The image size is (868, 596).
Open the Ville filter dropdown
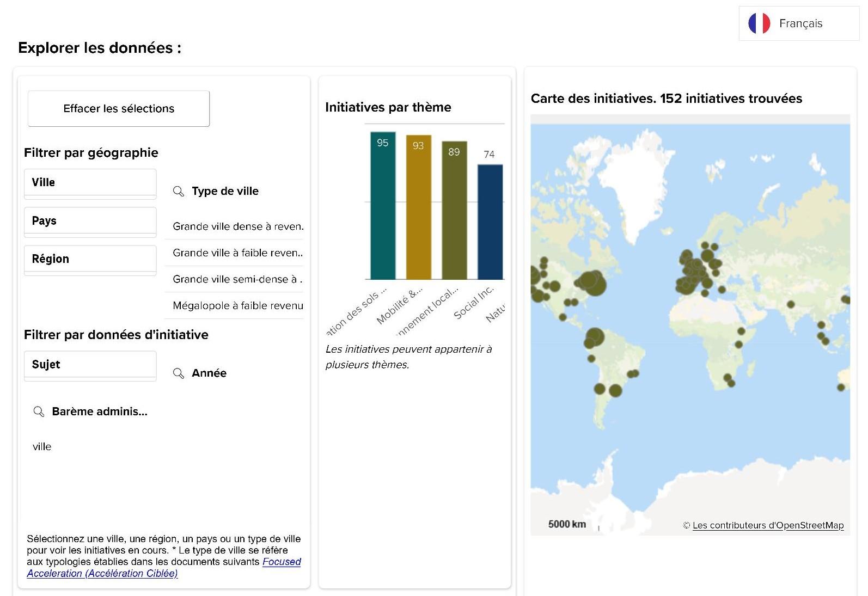[x=90, y=183]
